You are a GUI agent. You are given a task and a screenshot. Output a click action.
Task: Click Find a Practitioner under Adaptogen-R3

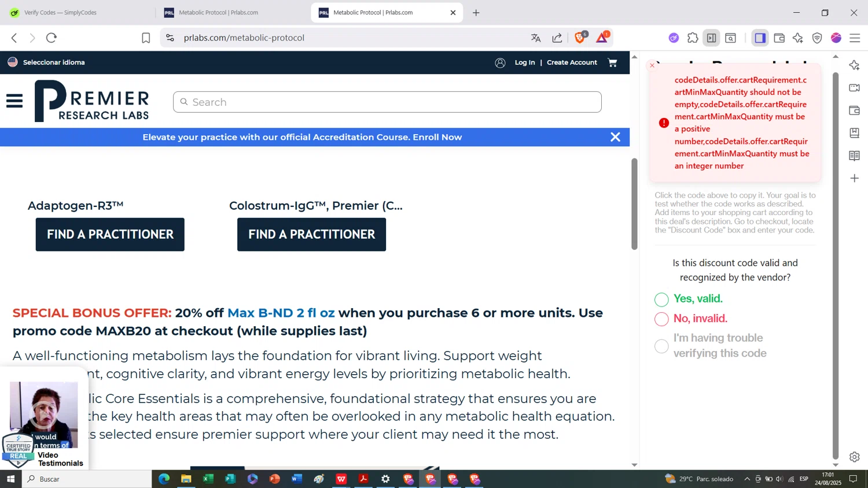coord(110,234)
